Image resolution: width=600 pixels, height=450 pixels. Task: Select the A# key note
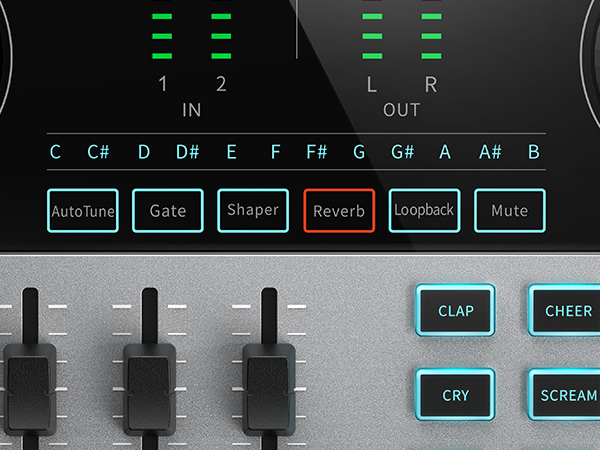[x=490, y=152]
